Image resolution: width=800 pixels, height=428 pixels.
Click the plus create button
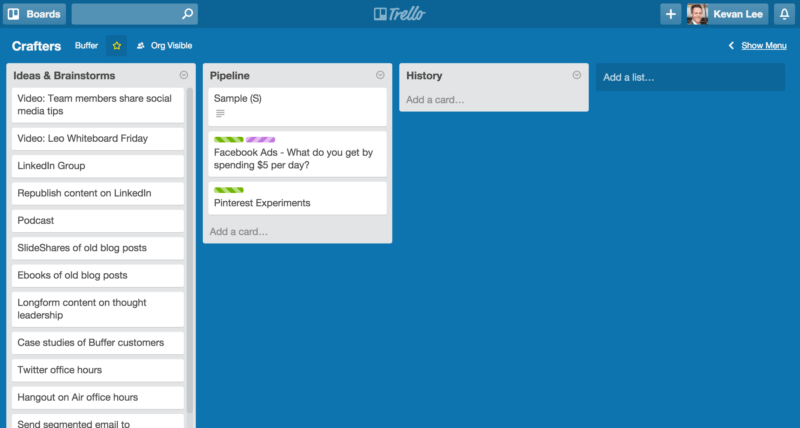(x=671, y=14)
